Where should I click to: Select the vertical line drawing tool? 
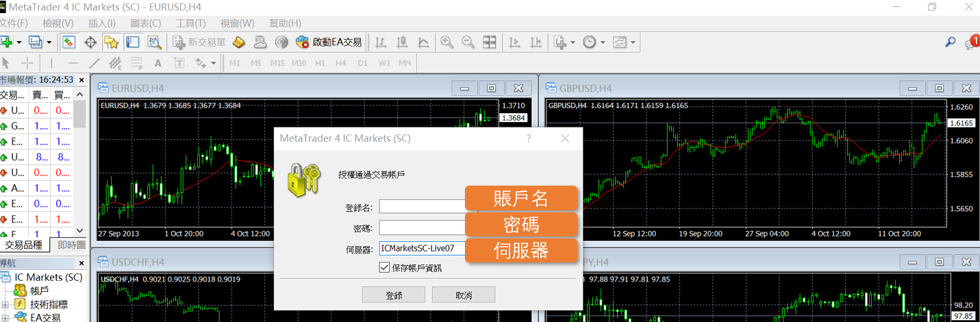tap(51, 63)
